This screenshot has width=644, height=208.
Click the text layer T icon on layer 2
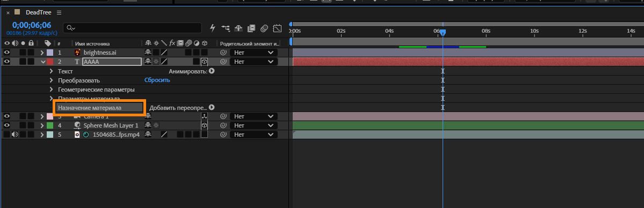tap(77, 62)
